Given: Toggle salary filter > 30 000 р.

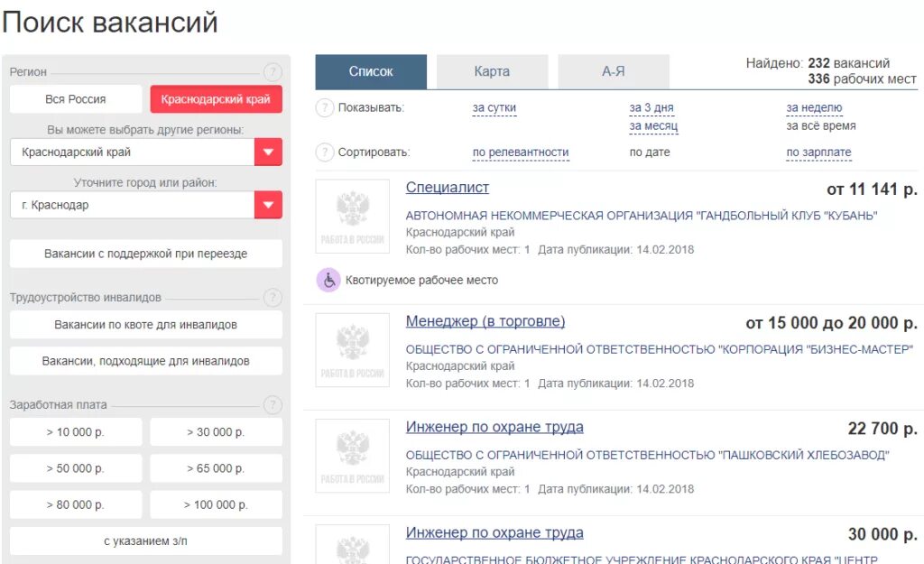Looking at the screenshot, I should tap(216, 432).
